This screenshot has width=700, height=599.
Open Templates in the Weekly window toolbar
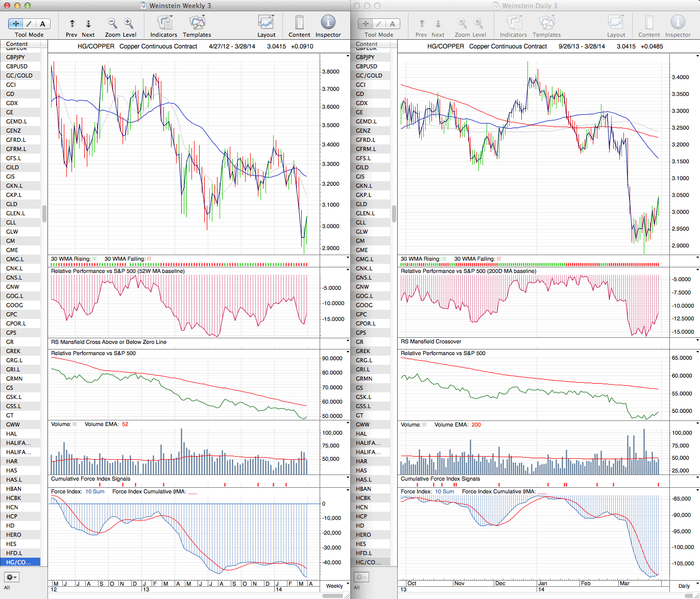(x=197, y=23)
